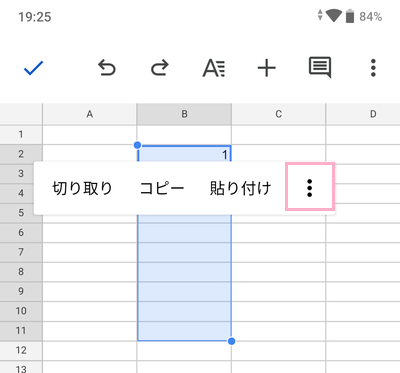Select the corner select-all box
Screen dimensions: 400x373
pos(21,114)
